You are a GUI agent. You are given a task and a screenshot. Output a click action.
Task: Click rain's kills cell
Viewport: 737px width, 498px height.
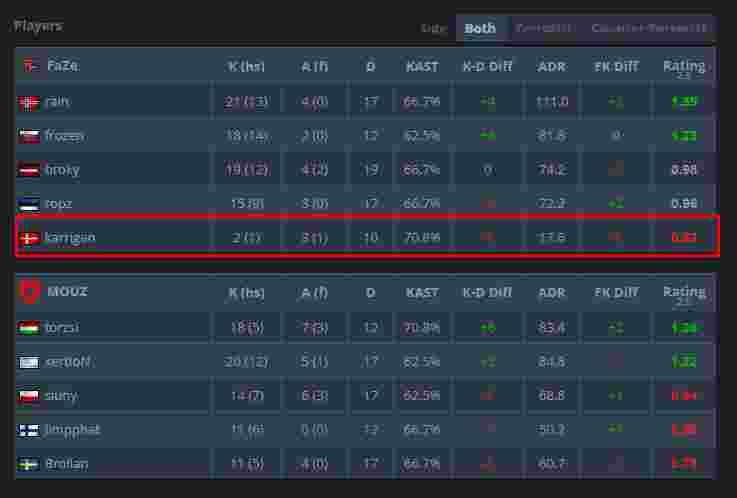246,102
